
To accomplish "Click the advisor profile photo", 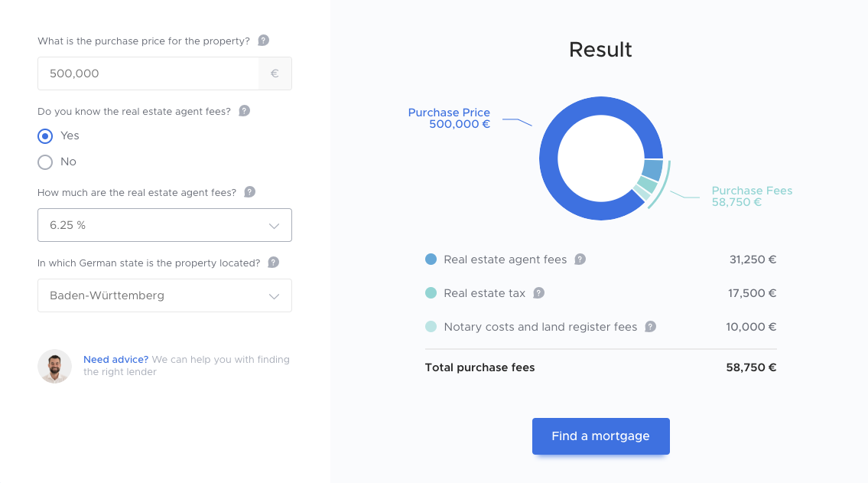I will pos(55,366).
